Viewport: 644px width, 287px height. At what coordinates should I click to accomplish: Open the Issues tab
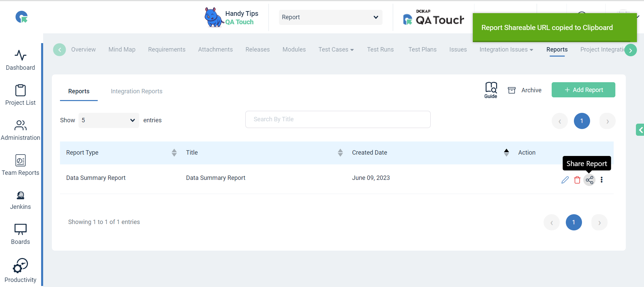pyautogui.click(x=458, y=50)
